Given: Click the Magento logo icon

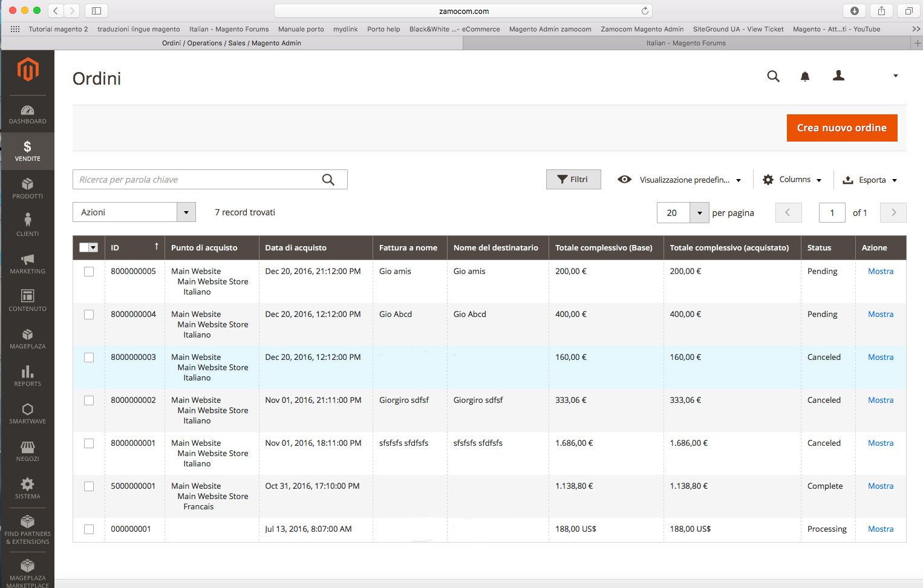Looking at the screenshot, I should 28,70.
